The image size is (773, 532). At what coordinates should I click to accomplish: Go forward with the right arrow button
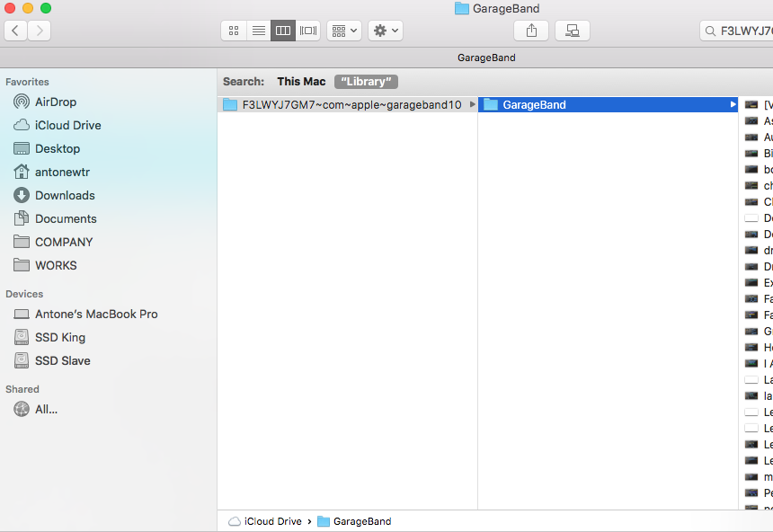pyautogui.click(x=40, y=31)
